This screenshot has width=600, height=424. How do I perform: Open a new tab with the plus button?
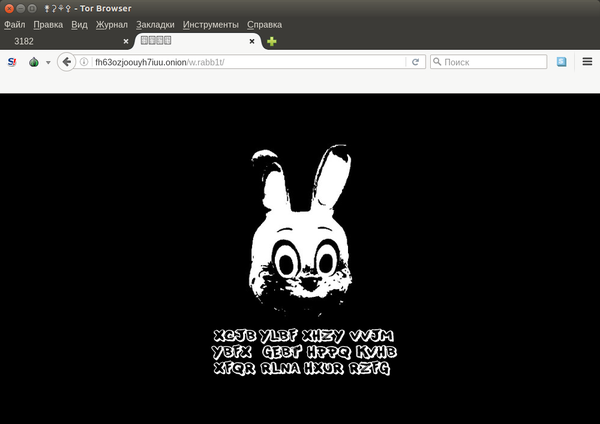pyautogui.click(x=272, y=42)
